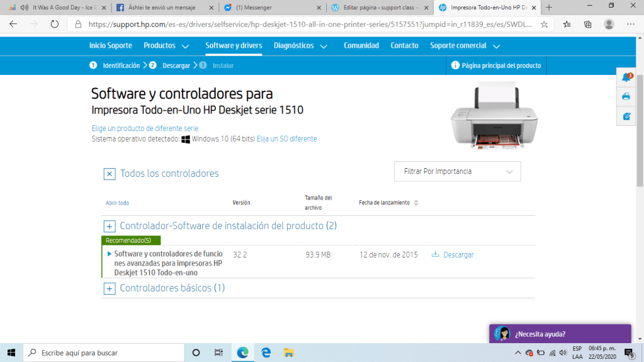Screen dimensions: 644x362
Task: Click Elija un SO diferente link
Action: click(286, 139)
